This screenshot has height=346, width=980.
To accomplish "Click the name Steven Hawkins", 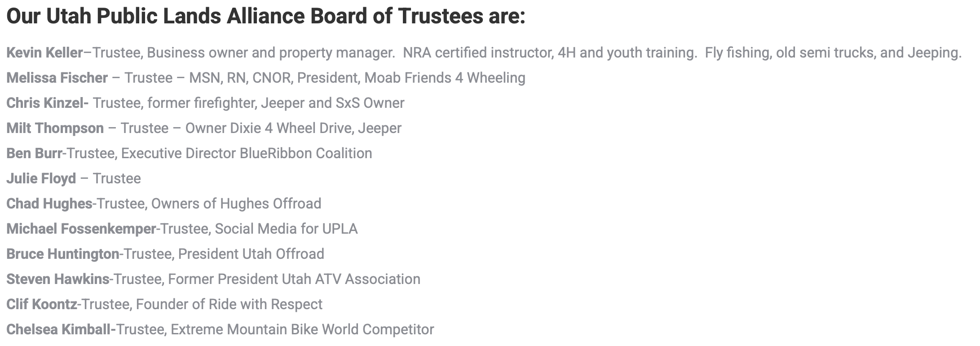I will click(x=57, y=279).
